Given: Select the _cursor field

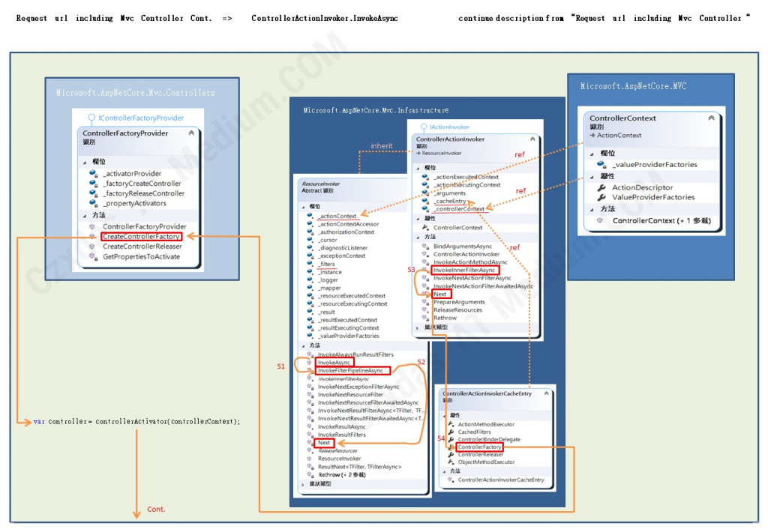Looking at the screenshot, I should tap(328, 240).
